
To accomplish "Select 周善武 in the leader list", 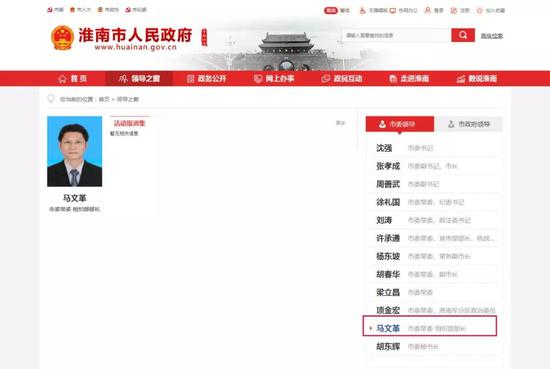I will point(434,184).
